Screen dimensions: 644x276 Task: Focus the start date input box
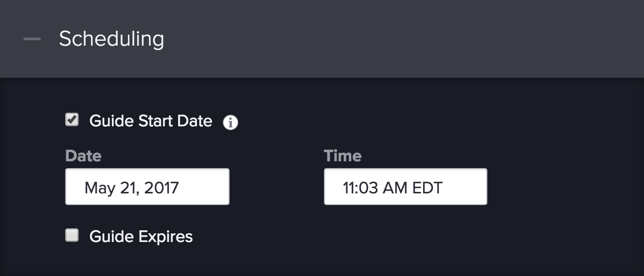click(147, 187)
